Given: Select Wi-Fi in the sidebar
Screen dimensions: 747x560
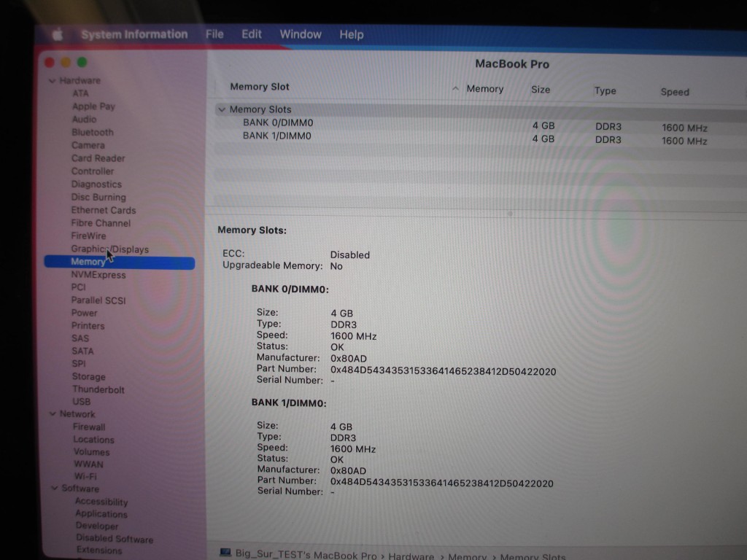Looking at the screenshot, I should pos(85,476).
